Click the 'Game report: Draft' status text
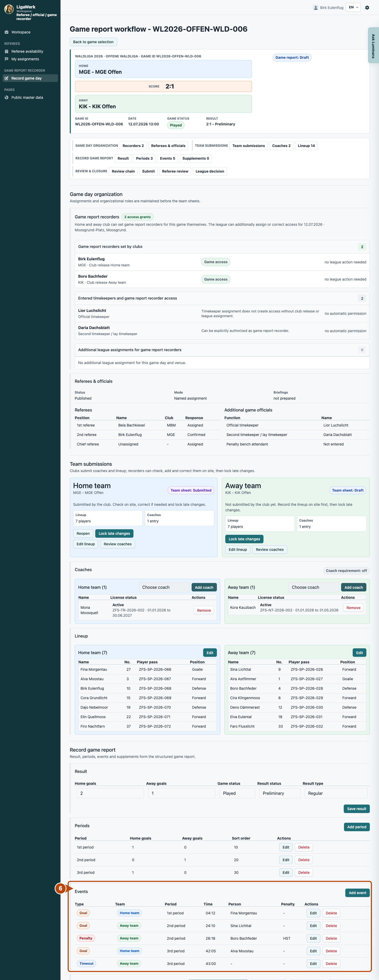Screen dimensions: 379x980 click(x=292, y=57)
